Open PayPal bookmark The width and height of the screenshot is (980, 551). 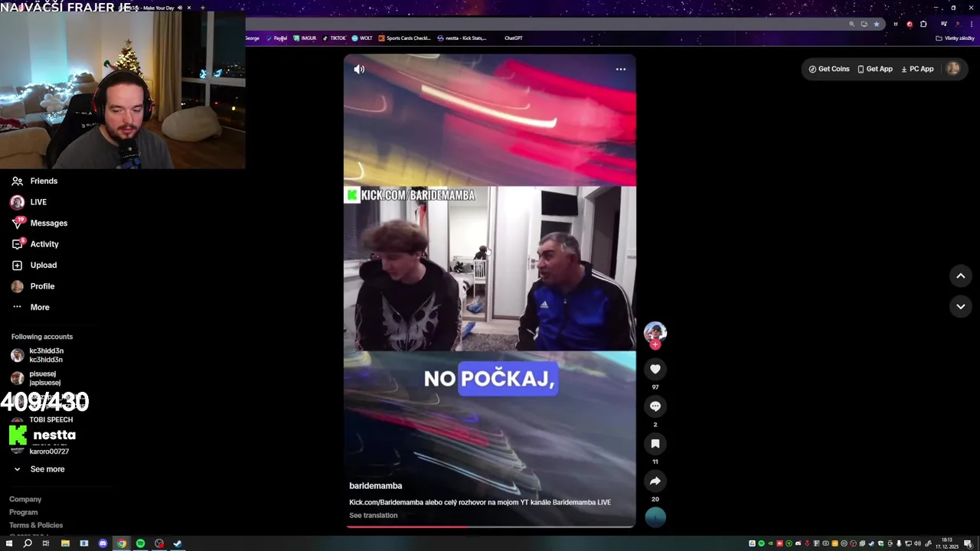pyautogui.click(x=277, y=38)
